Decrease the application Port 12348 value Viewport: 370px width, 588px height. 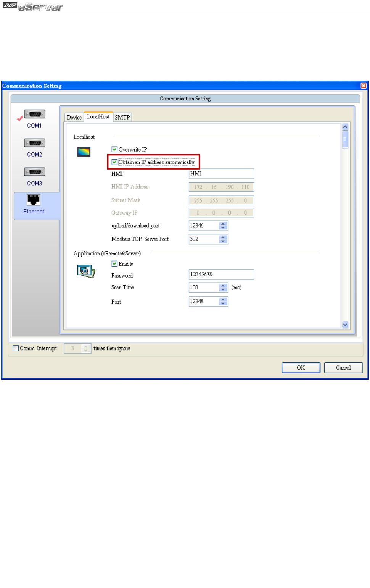click(223, 304)
